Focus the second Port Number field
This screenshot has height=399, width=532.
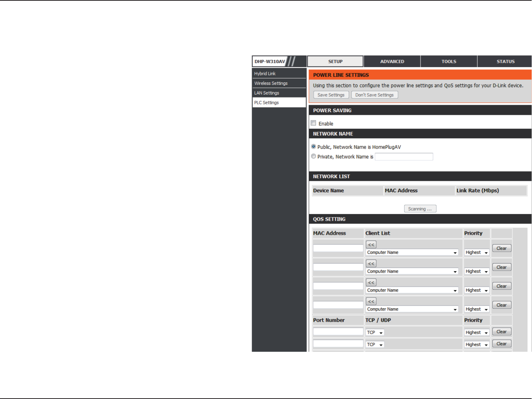pyautogui.click(x=338, y=344)
